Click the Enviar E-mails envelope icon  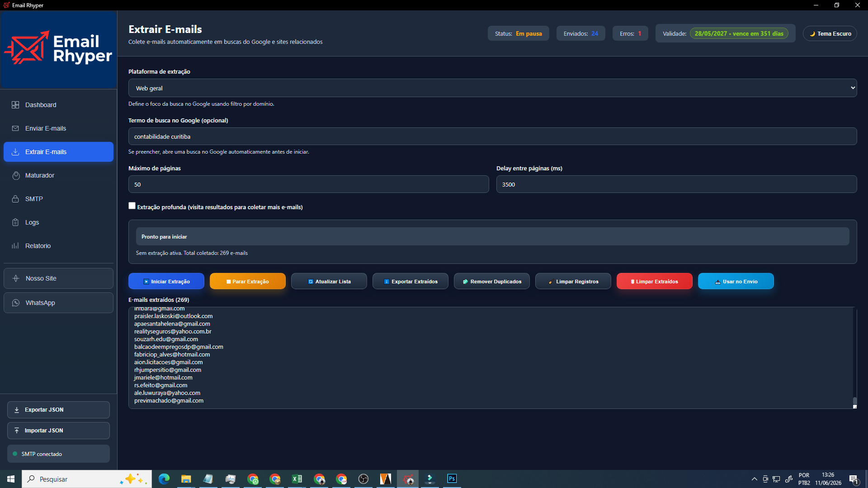tap(15, 128)
